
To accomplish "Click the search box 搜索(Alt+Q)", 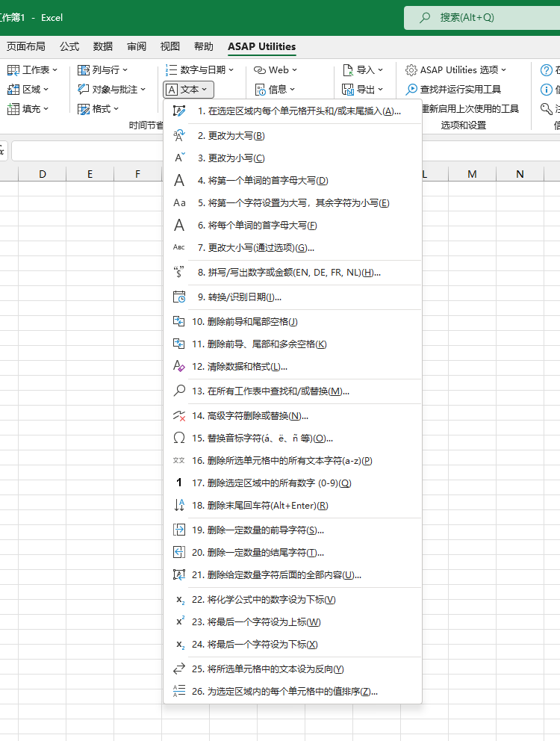I will tap(482, 17).
